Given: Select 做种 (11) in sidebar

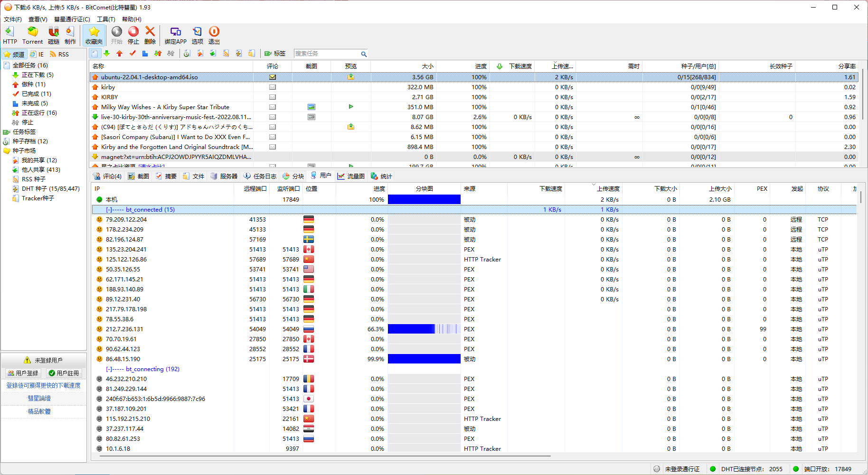Looking at the screenshot, I should point(34,84).
